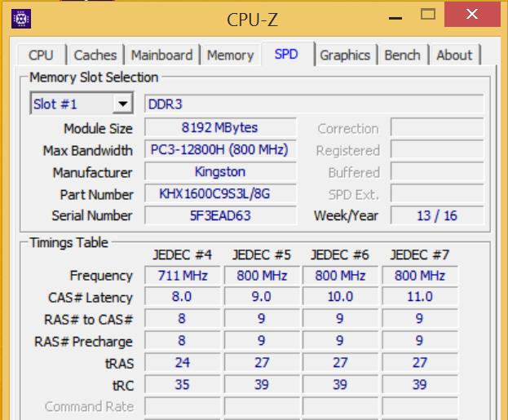Click CAS# Latency value 8.0

[x=183, y=297]
